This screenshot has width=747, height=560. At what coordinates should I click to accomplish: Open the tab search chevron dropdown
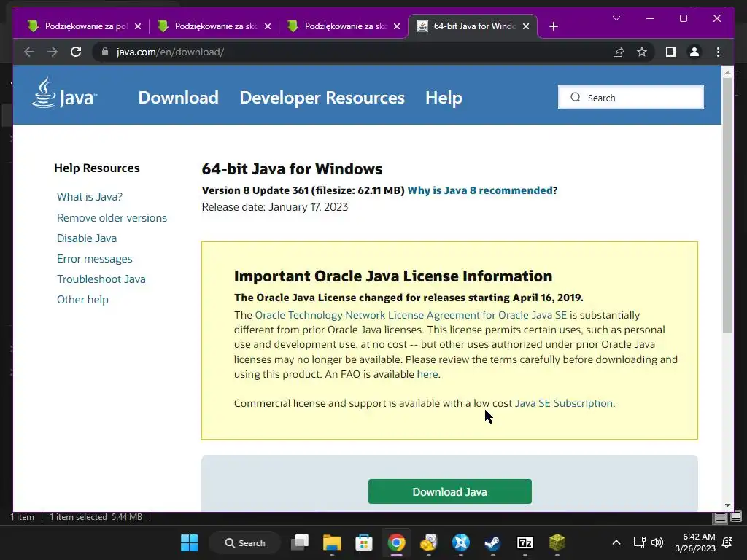click(x=616, y=18)
